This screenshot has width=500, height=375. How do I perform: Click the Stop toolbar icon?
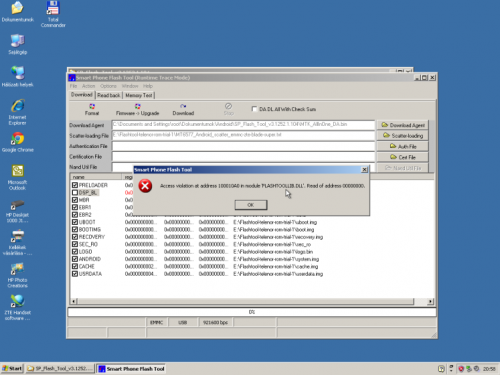[228, 109]
